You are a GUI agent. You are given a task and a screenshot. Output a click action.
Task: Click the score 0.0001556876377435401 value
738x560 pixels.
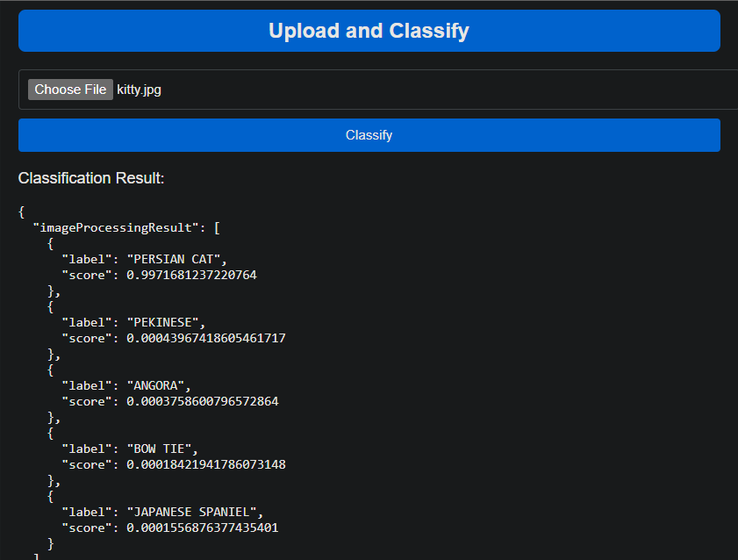203,528
